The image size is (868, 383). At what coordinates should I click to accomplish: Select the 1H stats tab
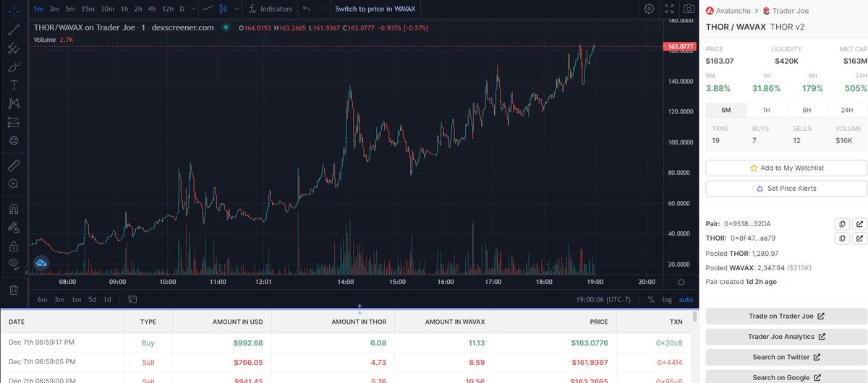pos(766,110)
